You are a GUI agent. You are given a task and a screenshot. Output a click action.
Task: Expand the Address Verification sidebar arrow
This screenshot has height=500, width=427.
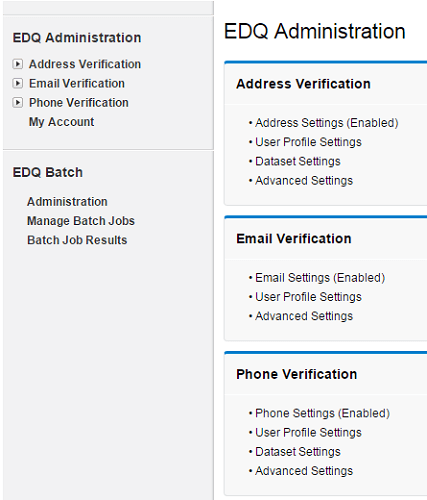18,64
